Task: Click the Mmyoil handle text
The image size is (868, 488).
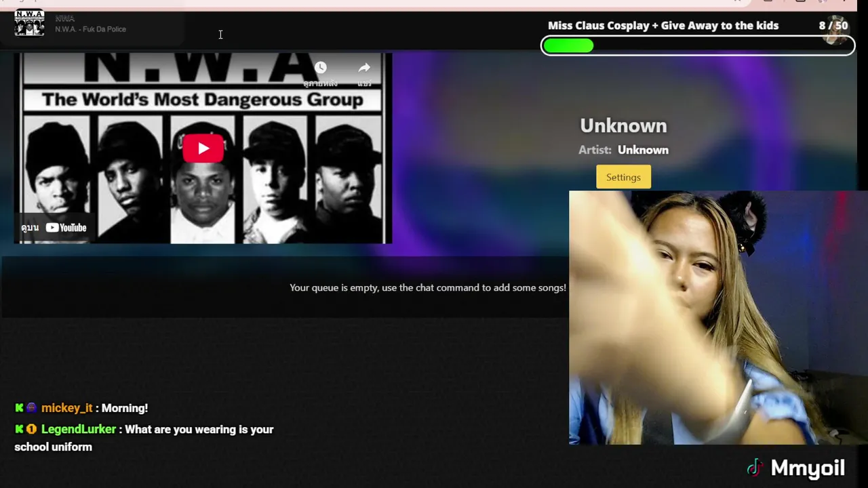Action: pyautogui.click(x=808, y=468)
